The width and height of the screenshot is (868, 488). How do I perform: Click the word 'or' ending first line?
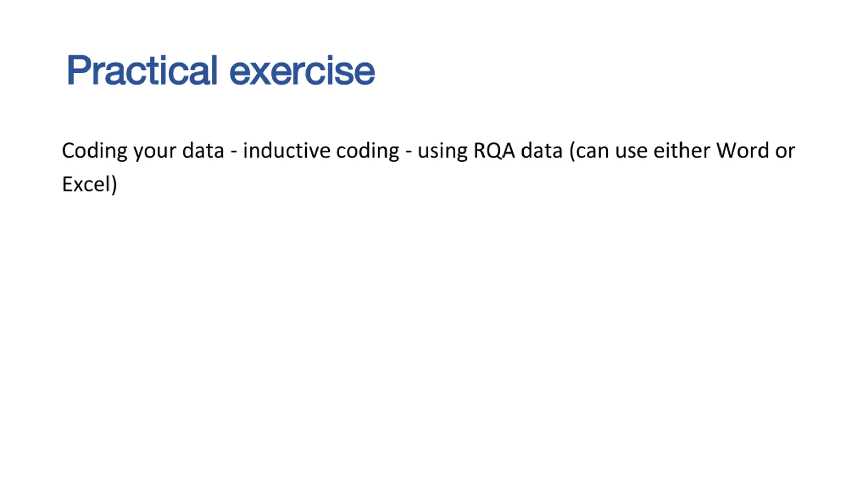(x=785, y=152)
